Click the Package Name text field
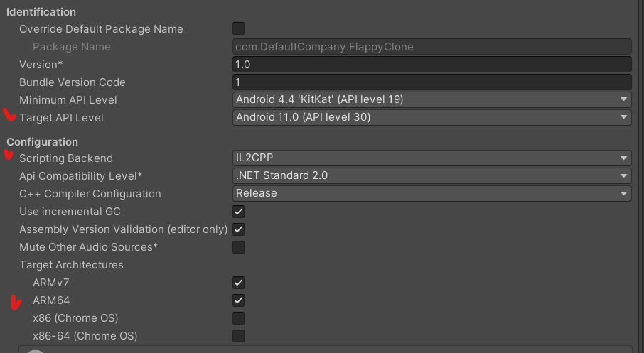 coord(432,47)
